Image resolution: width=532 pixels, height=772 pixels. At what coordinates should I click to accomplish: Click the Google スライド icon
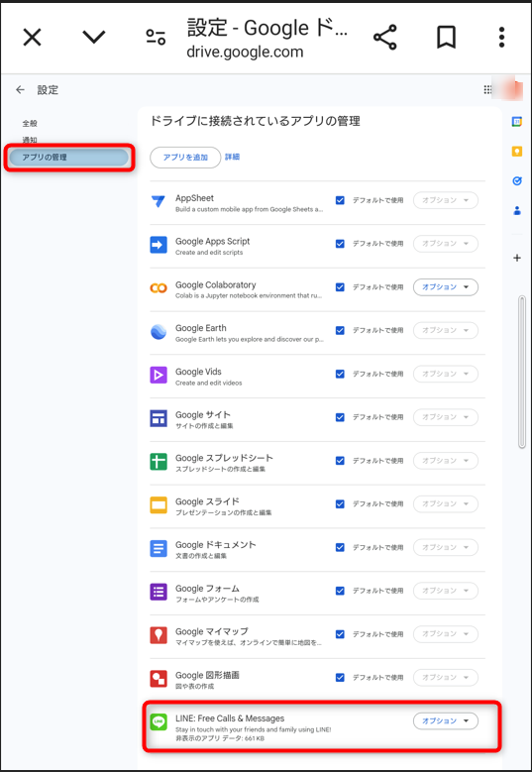pos(159,504)
